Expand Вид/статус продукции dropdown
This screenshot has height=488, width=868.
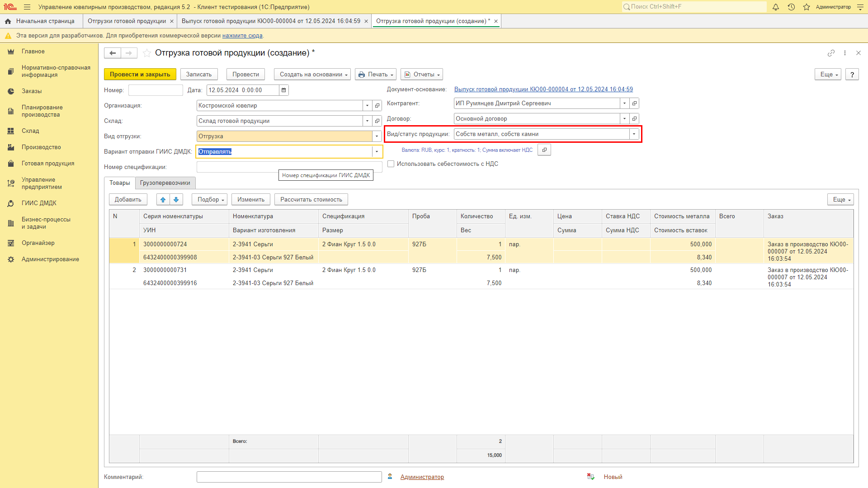point(634,134)
